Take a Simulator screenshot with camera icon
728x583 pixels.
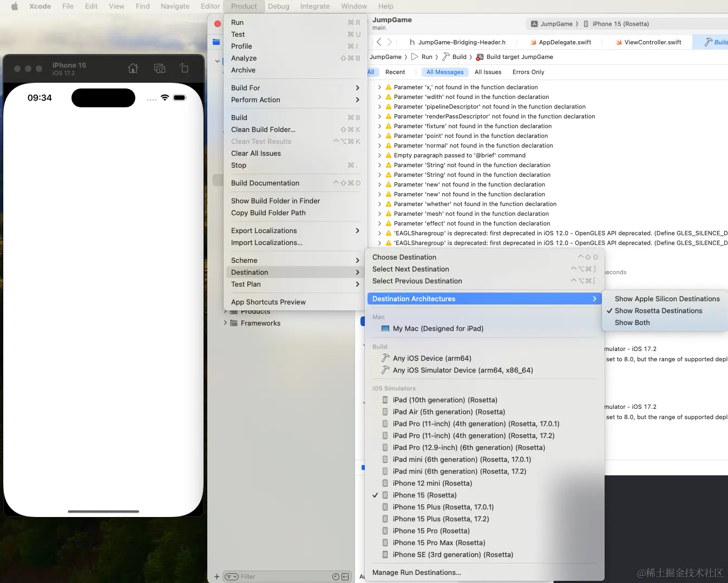point(160,68)
